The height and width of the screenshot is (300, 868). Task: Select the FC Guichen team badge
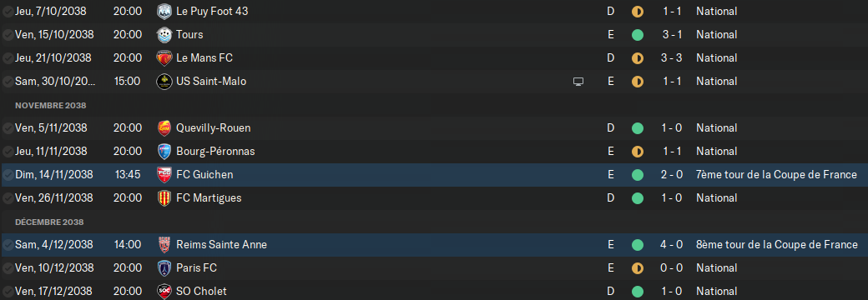164,175
